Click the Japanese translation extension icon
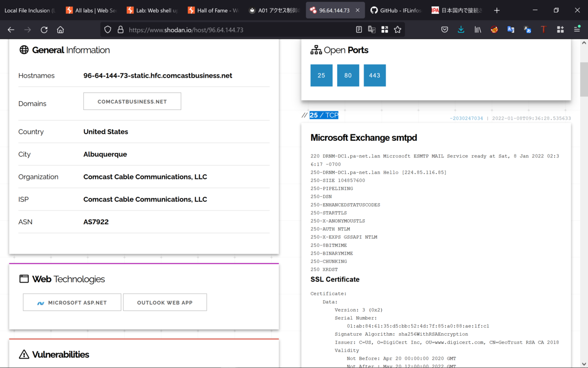The width and height of the screenshot is (588, 368). 527,30
